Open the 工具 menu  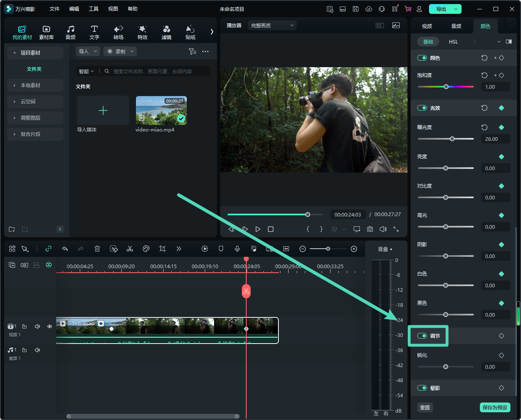94,9
